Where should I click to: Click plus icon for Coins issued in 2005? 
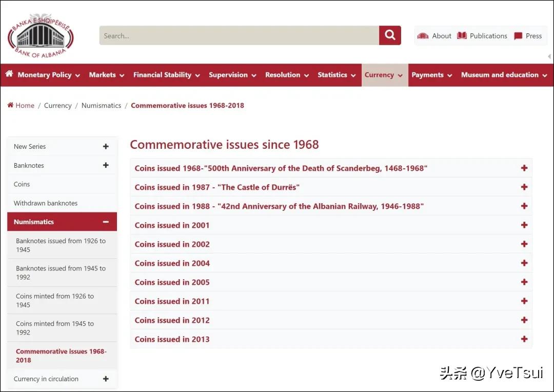click(x=524, y=282)
